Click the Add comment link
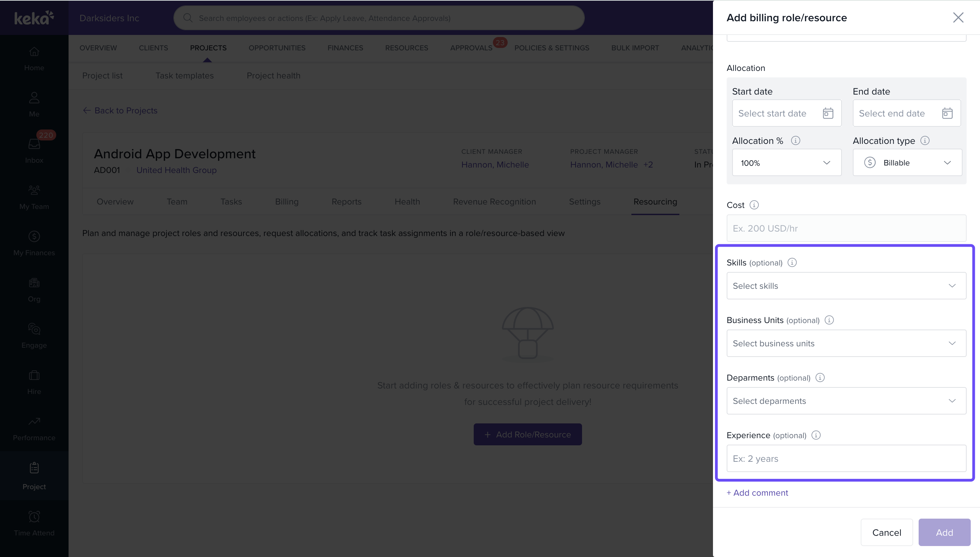This screenshot has width=980, height=557. point(757,493)
